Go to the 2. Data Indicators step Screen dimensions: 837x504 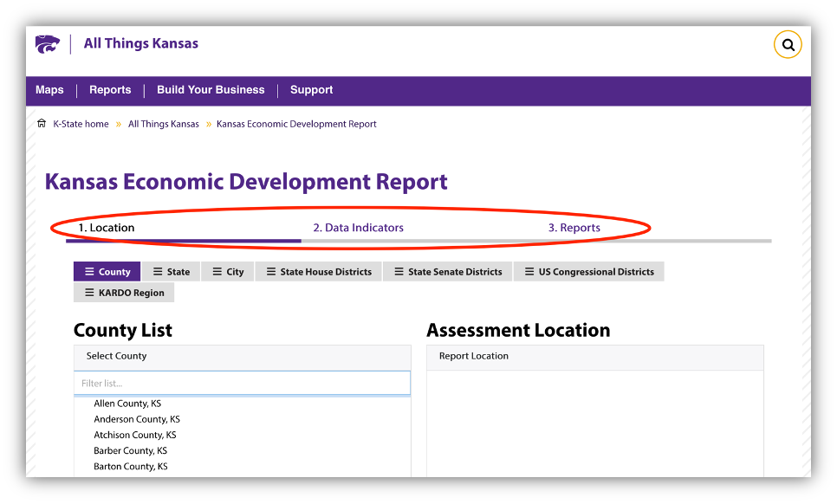pos(358,228)
